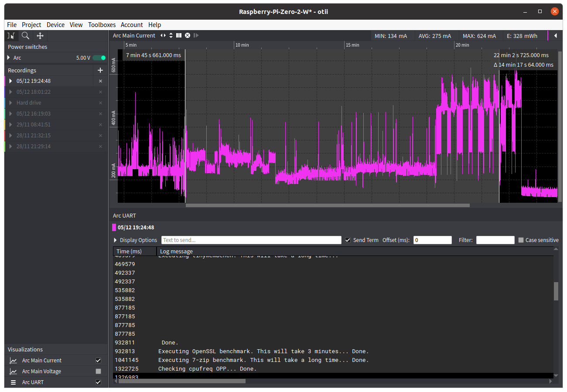
Task: Open the Device menu
Action: (x=55, y=25)
